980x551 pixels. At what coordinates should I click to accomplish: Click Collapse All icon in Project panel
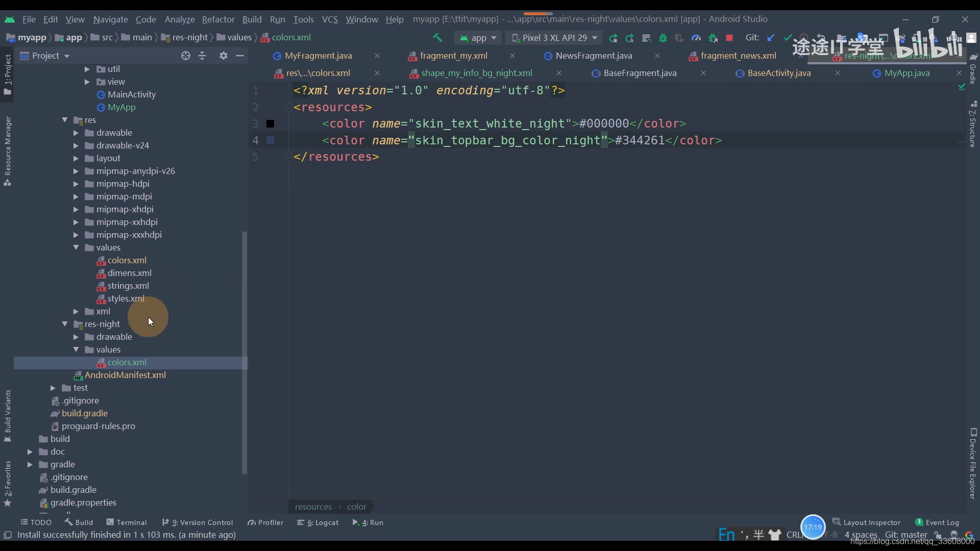(x=202, y=56)
